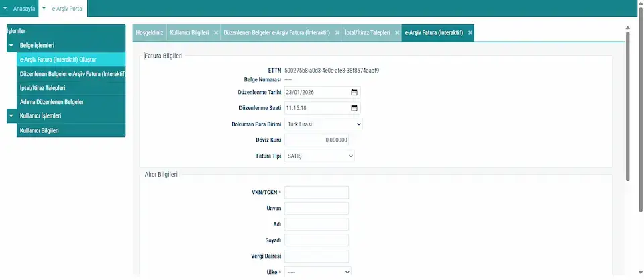Expand the Ülke country dropdown
The height and width of the screenshot is (280, 644).
317,272
